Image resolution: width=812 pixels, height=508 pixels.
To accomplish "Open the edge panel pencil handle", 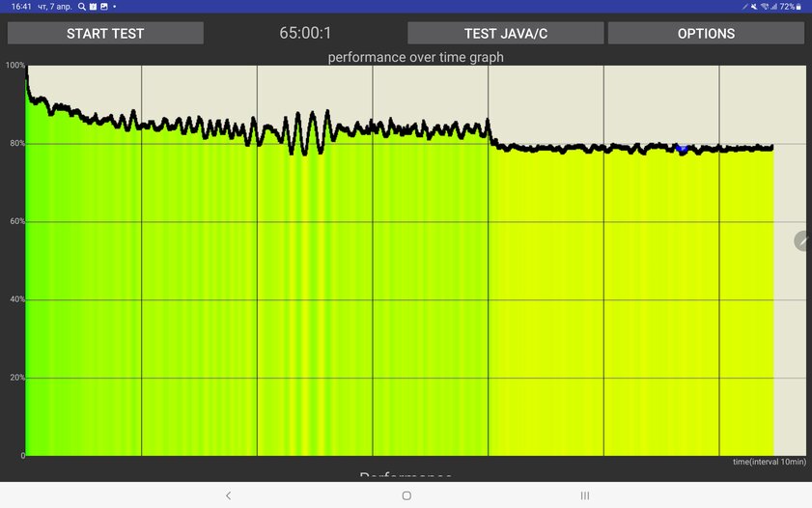I will pyautogui.click(x=802, y=240).
